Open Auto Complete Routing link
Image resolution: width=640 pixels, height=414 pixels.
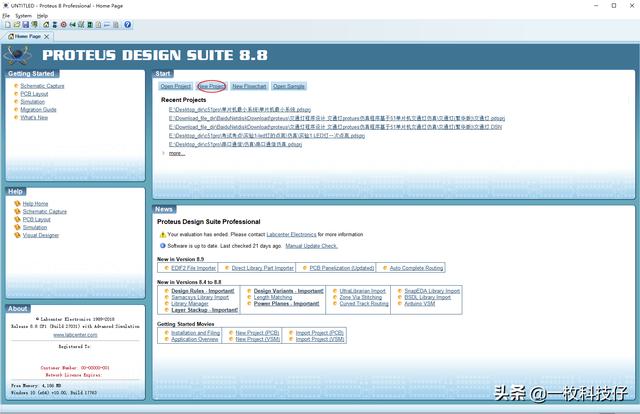pos(416,268)
